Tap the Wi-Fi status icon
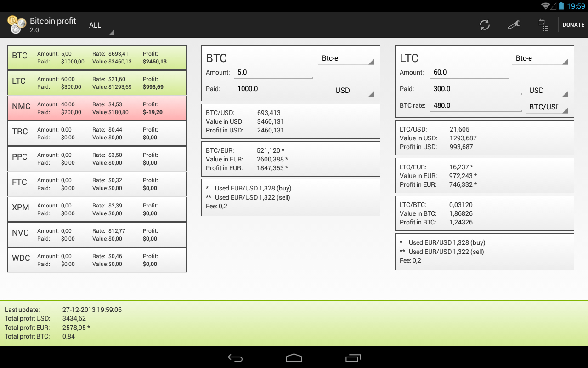Screen dimensions: 588x368 point(546,6)
